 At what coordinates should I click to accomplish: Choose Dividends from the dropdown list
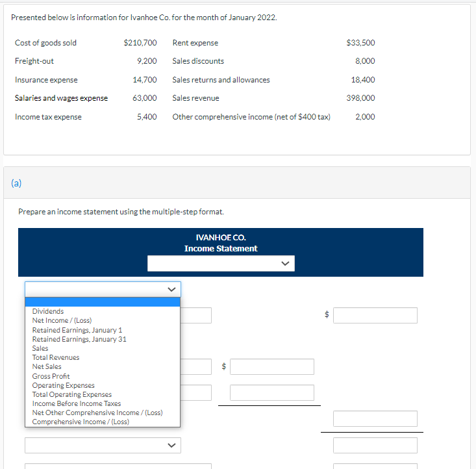coord(48,311)
